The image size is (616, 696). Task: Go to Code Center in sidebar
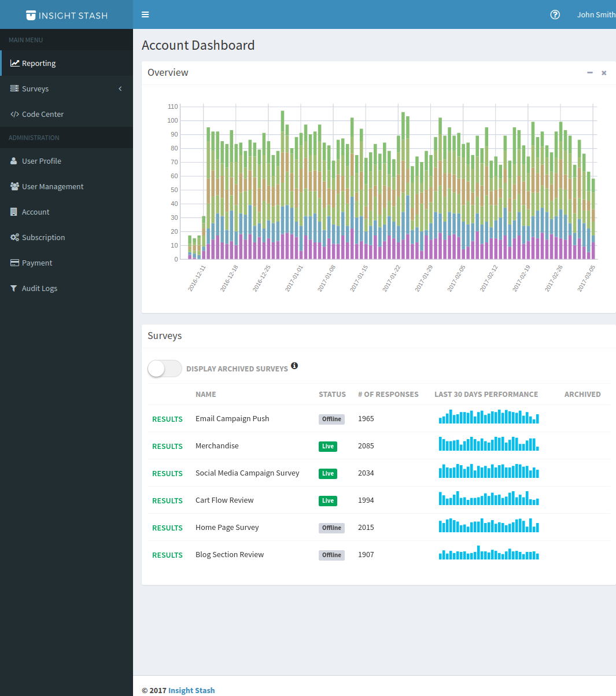pyautogui.click(x=42, y=114)
